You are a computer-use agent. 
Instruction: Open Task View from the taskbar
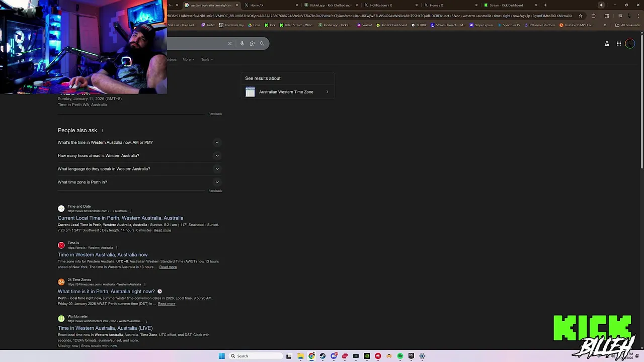289,356
